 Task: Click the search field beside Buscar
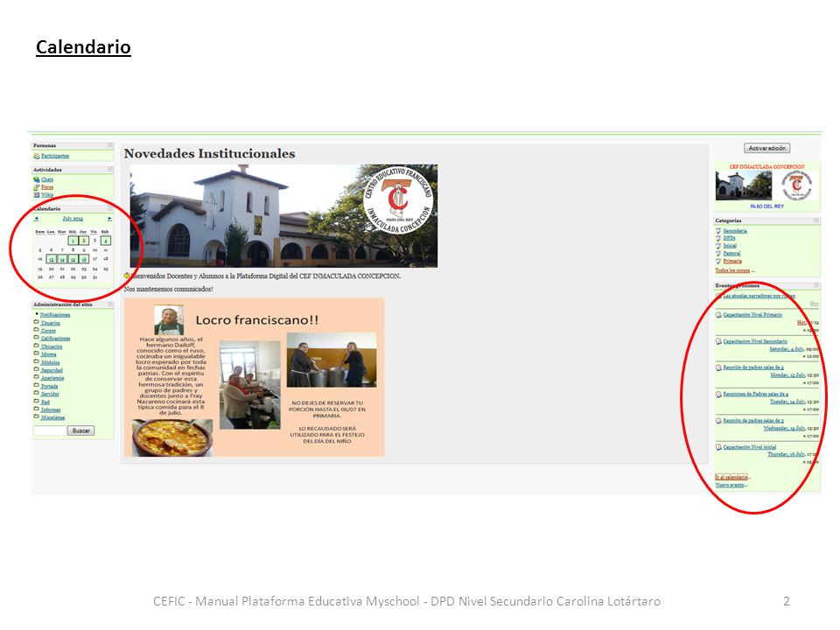tap(50, 430)
